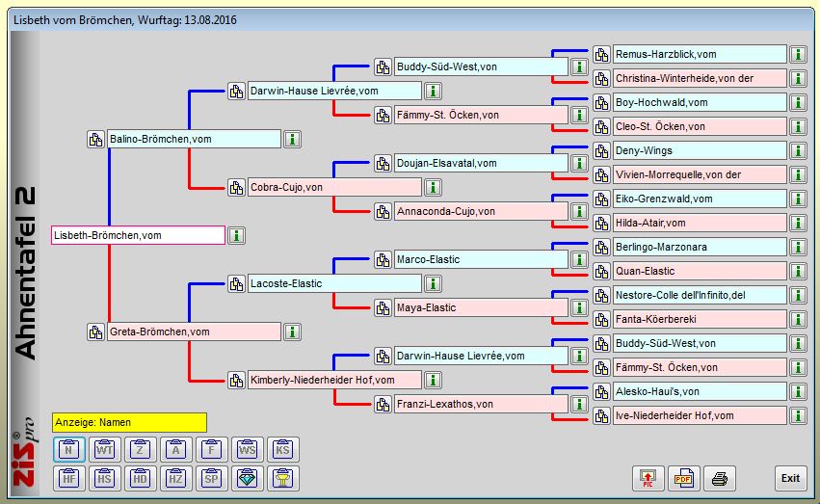The width and height of the screenshot is (820, 504).
Task: Click the KS display button
Action: click(x=283, y=449)
